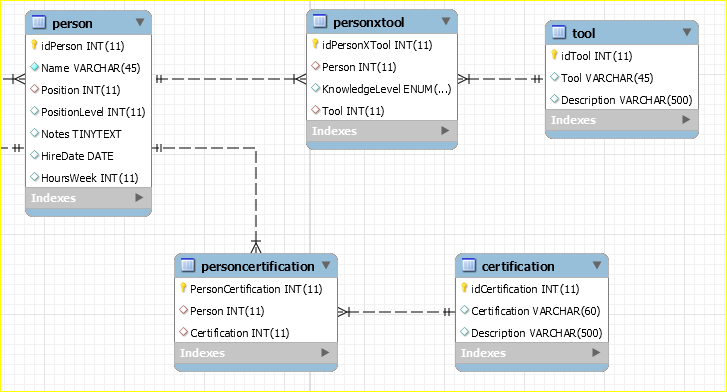Select the person table title
727x392 pixels.
coord(72,23)
